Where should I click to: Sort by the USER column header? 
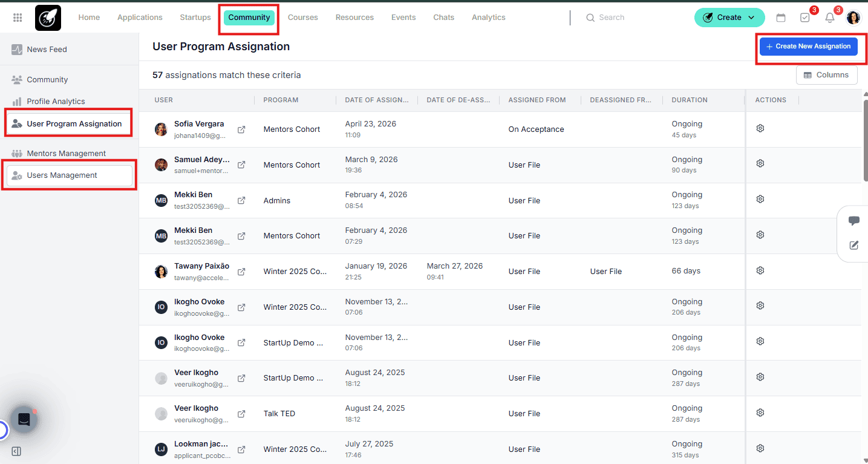click(164, 100)
